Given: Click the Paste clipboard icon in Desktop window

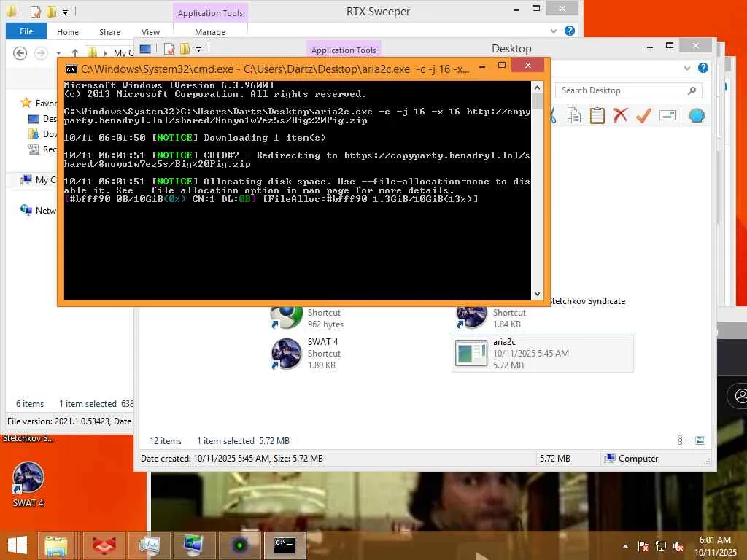Looking at the screenshot, I should pos(597,115).
